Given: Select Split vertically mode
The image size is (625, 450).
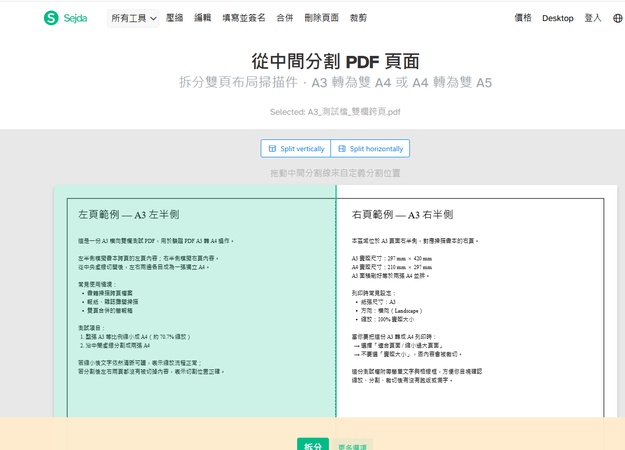Looking at the screenshot, I should 296,148.
